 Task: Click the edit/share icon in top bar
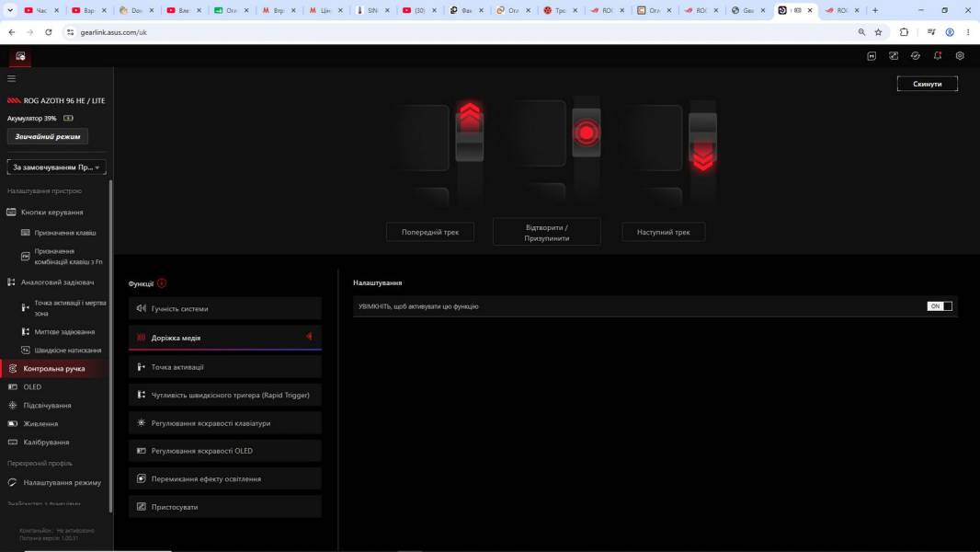click(894, 55)
